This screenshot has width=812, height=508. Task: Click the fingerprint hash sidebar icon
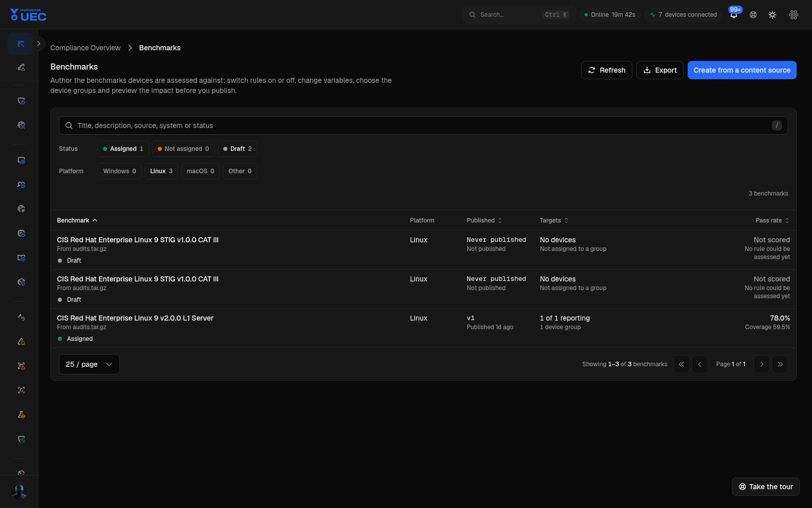(x=21, y=209)
